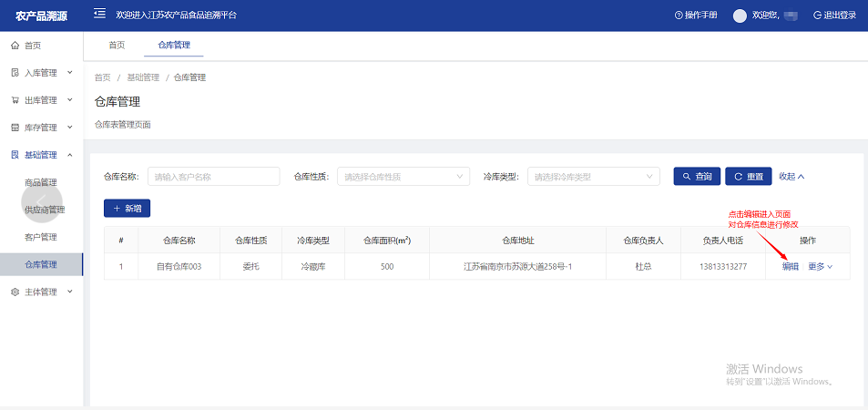Collapse the sidebar using the menu fold icon
Image resolution: width=868 pixels, height=410 pixels.
99,15
